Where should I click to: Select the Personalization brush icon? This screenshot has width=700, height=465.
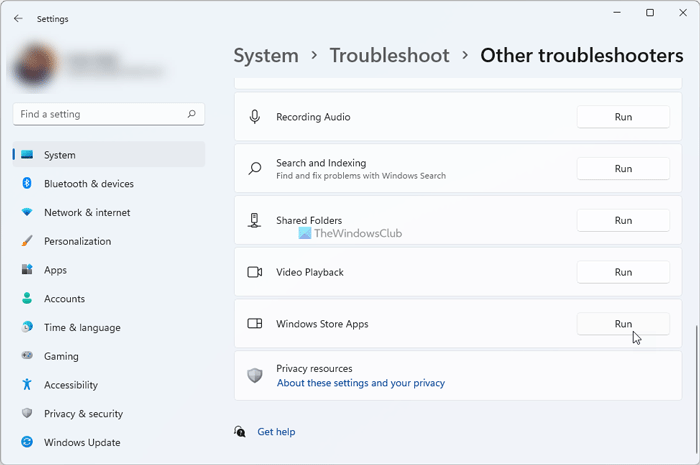pos(26,242)
